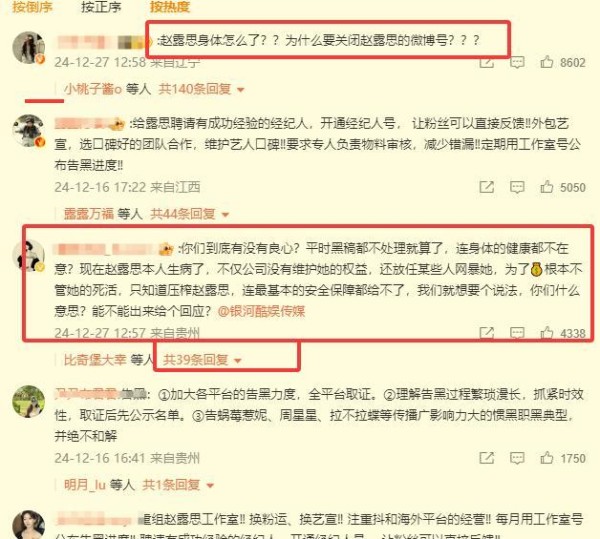The image size is (600, 539).
Task: Expand 共1条回复 replies
Action: point(178,485)
